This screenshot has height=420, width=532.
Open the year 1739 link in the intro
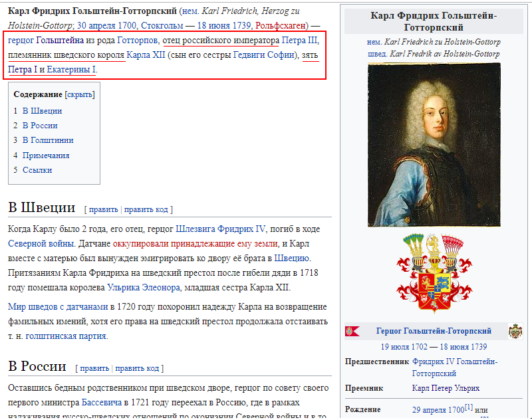(241, 25)
